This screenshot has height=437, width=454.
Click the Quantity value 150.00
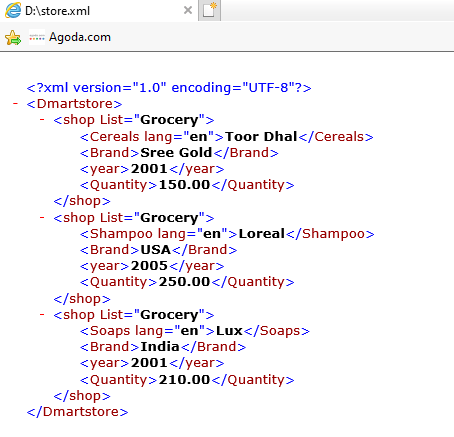click(x=184, y=185)
